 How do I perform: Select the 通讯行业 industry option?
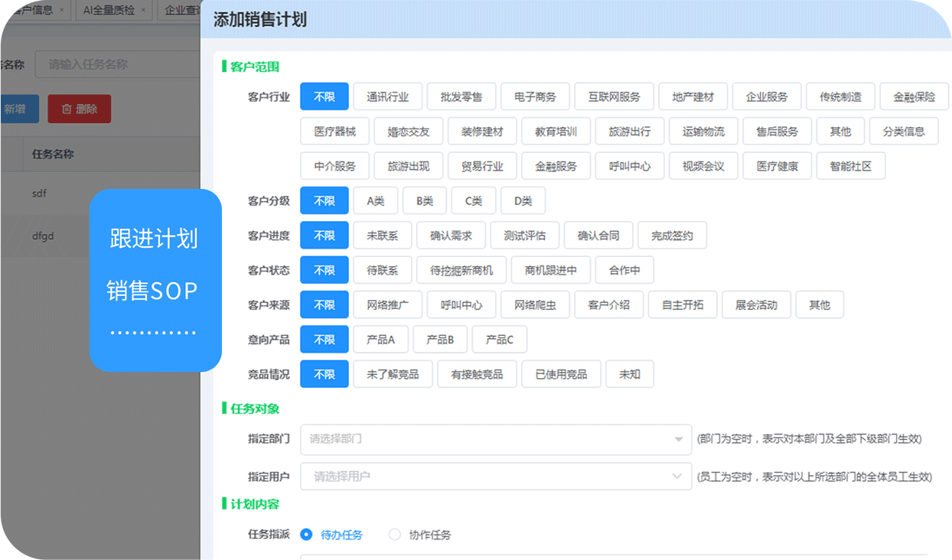pyautogui.click(x=387, y=97)
